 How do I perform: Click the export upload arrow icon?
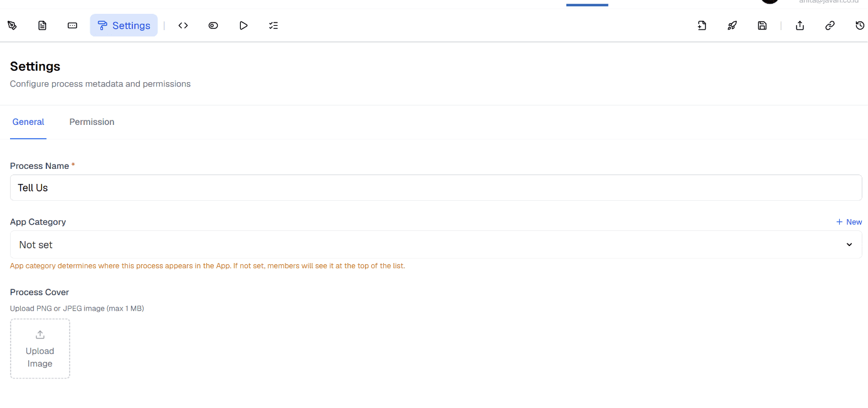[x=800, y=26]
